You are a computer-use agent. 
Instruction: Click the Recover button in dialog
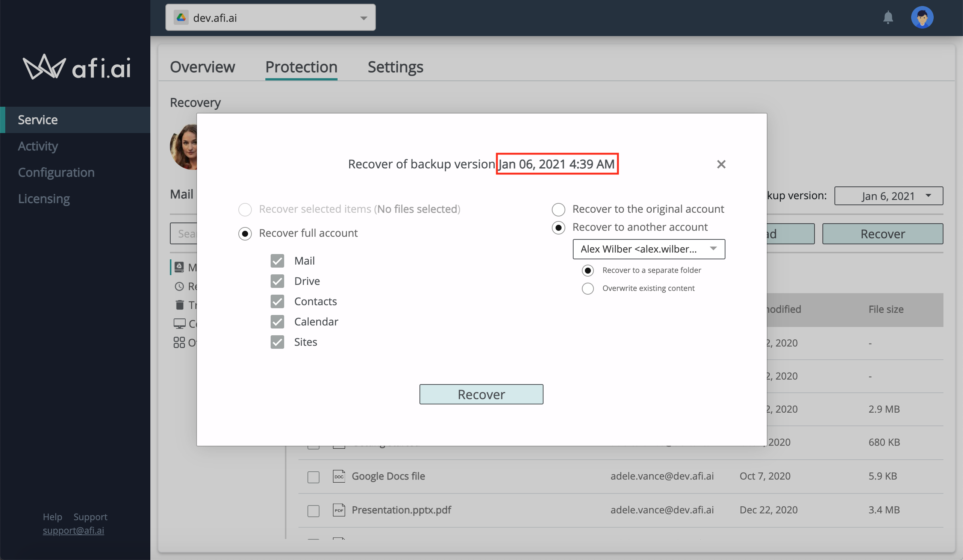(x=481, y=394)
